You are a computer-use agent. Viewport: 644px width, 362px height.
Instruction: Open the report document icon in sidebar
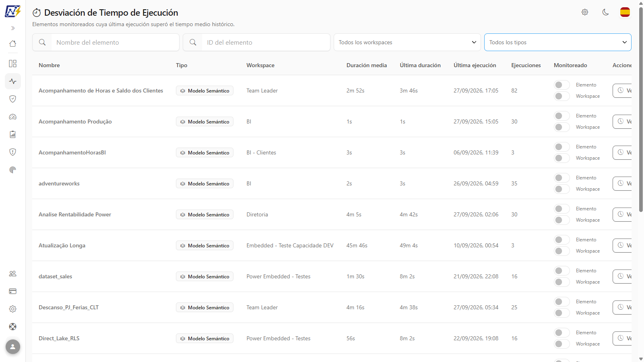13,134
